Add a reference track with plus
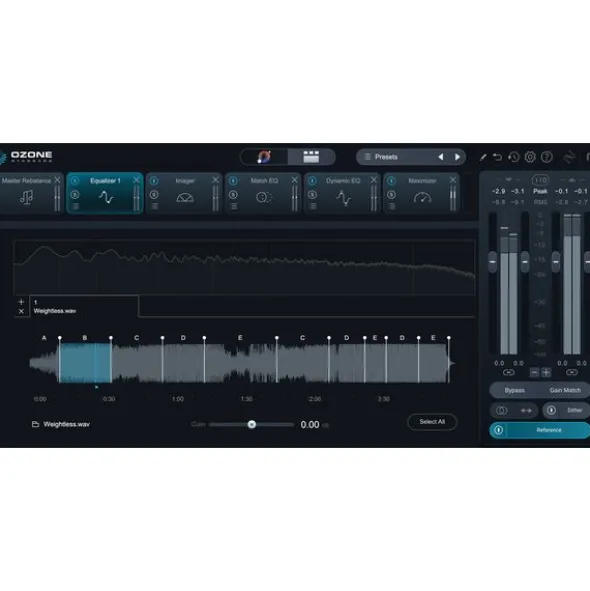Viewport: 590px width, 591px height. tap(21, 302)
